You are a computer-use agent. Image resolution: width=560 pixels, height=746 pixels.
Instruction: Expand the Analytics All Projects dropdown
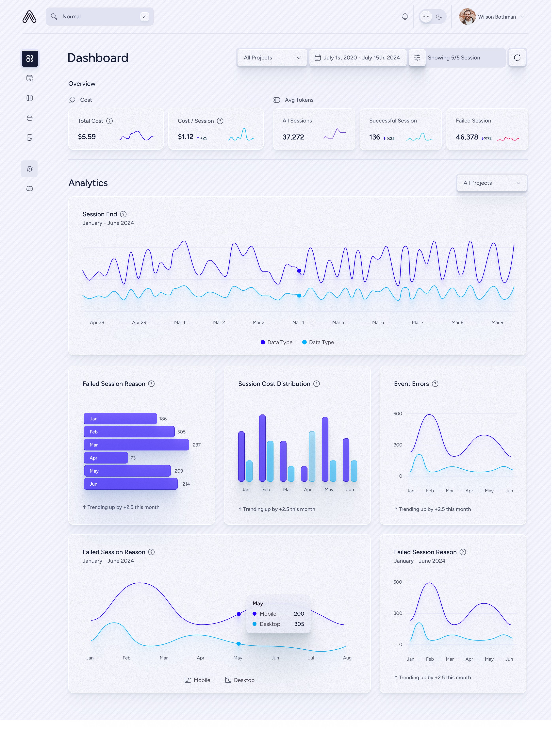coord(491,183)
